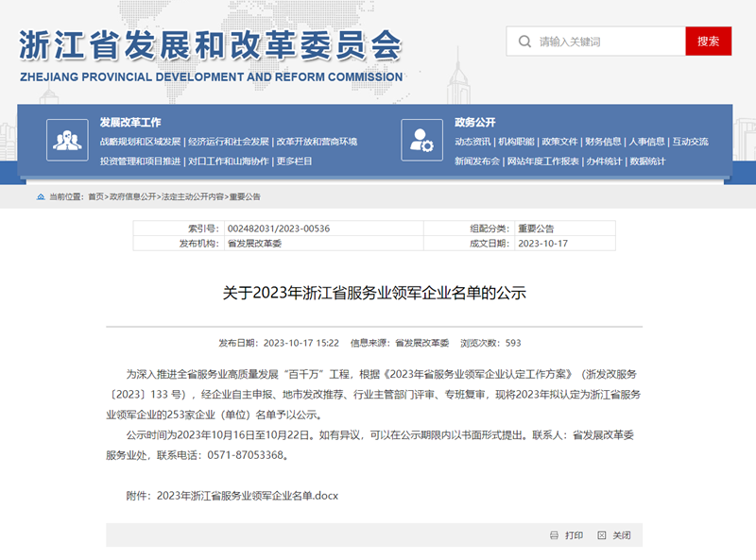Download 2023年浙江省服务业领军企业名单.docx attachment

247,495
